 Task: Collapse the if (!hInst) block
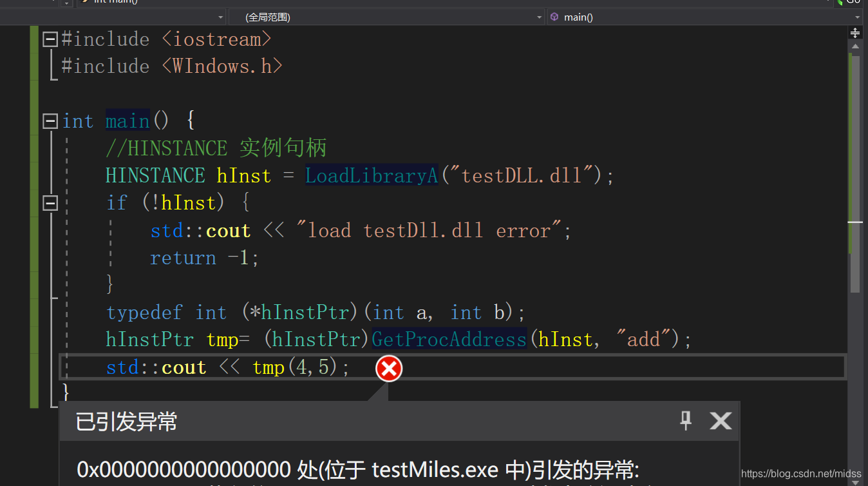50,203
